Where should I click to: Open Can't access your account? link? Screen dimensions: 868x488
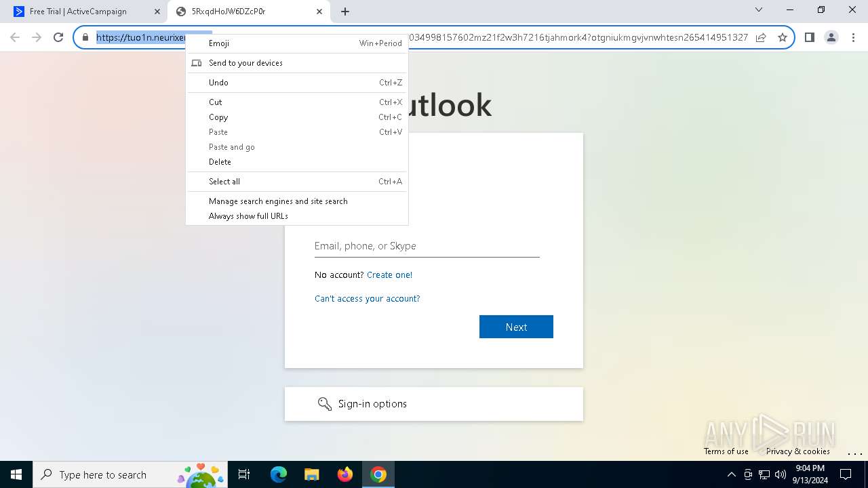pyautogui.click(x=367, y=299)
